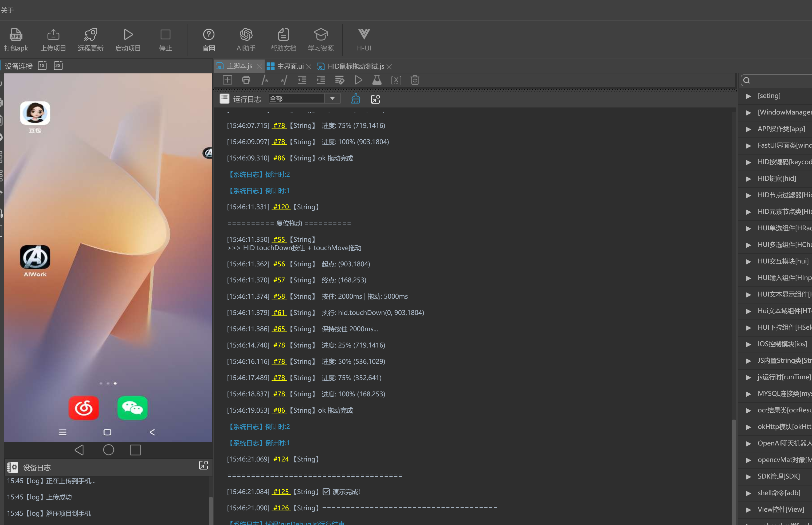The height and width of the screenshot is (525, 812).
Task: Click the trash delete icon in editor toolbar
Action: click(415, 80)
